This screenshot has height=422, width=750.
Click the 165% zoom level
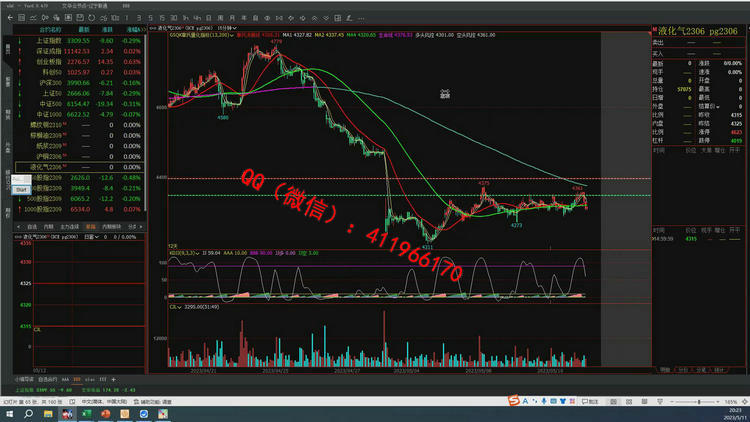tap(731, 402)
